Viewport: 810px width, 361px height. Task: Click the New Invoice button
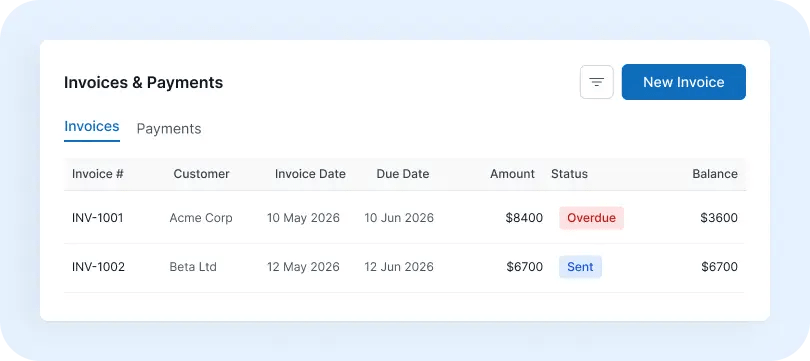pos(683,82)
